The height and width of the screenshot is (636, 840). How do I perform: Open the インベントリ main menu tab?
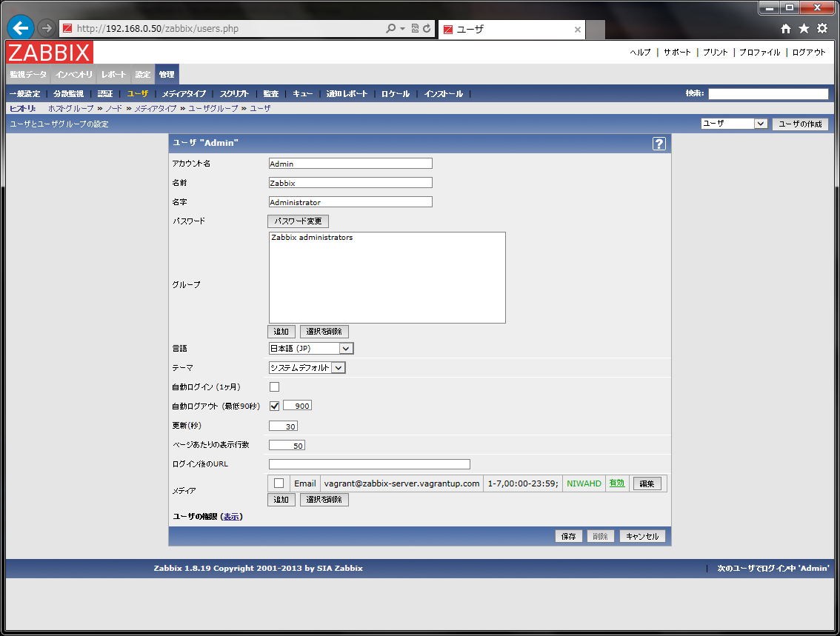(x=74, y=75)
